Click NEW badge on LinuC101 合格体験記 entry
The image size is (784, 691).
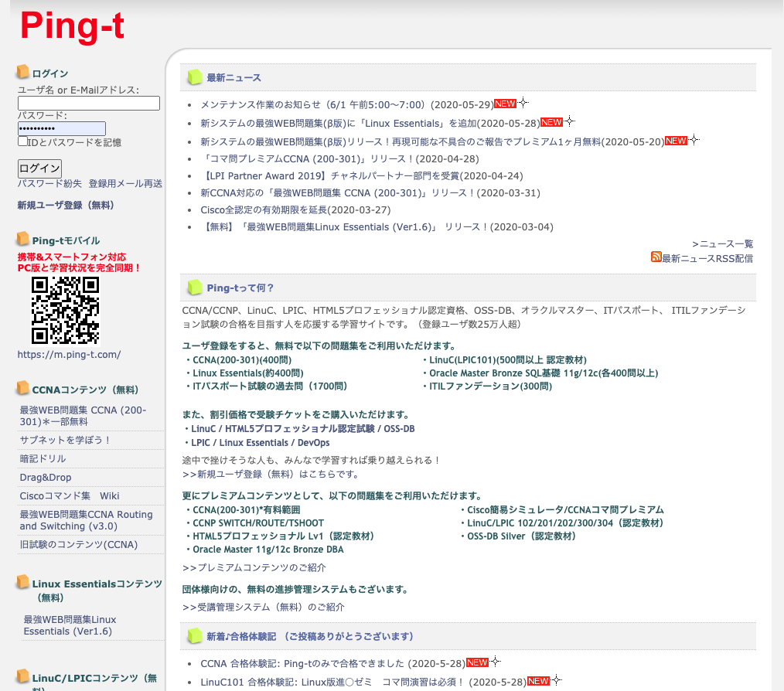pos(538,681)
